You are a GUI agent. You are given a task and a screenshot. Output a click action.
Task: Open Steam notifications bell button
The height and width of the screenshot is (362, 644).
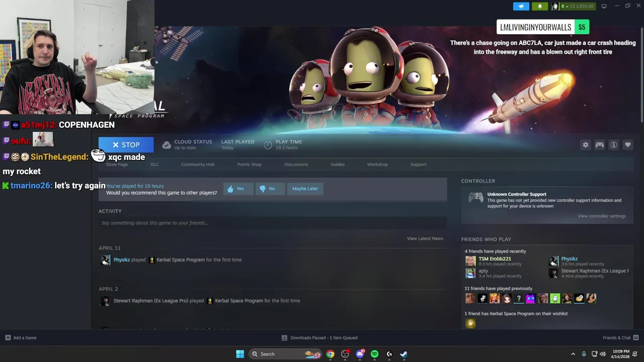coord(540,6)
